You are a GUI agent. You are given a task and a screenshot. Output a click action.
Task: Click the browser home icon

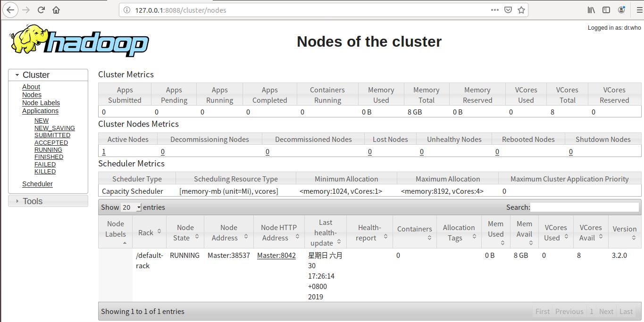(56, 10)
